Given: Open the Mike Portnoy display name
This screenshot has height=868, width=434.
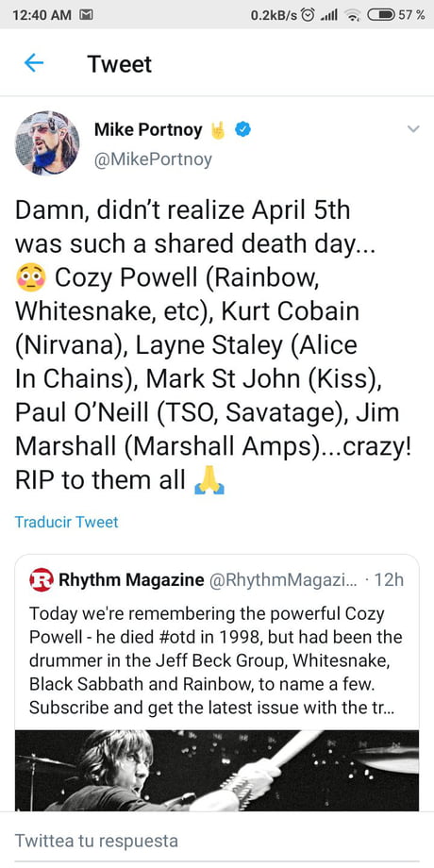Looking at the screenshot, I should point(149,130).
